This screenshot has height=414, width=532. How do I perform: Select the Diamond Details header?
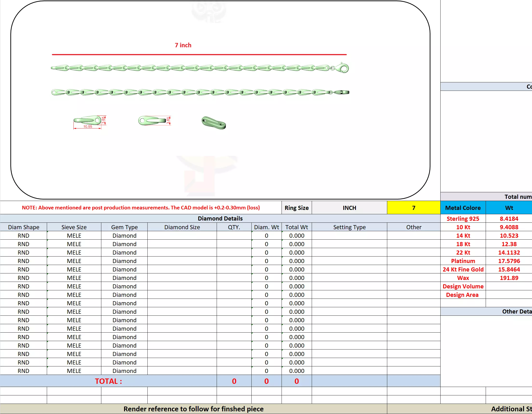[220, 218]
